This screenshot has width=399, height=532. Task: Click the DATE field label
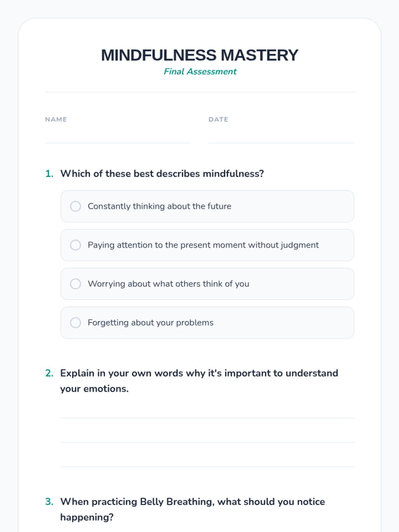click(x=218, y=119)
